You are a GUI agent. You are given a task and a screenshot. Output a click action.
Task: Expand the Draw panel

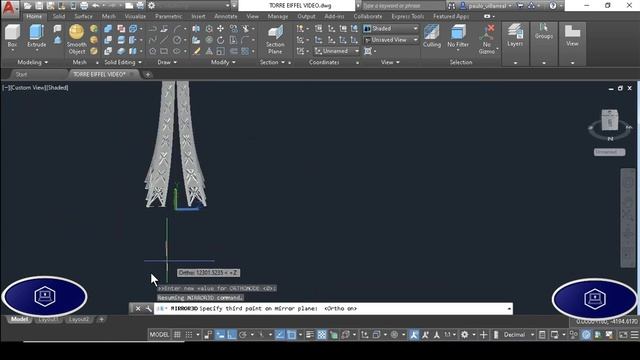(167, 62)
